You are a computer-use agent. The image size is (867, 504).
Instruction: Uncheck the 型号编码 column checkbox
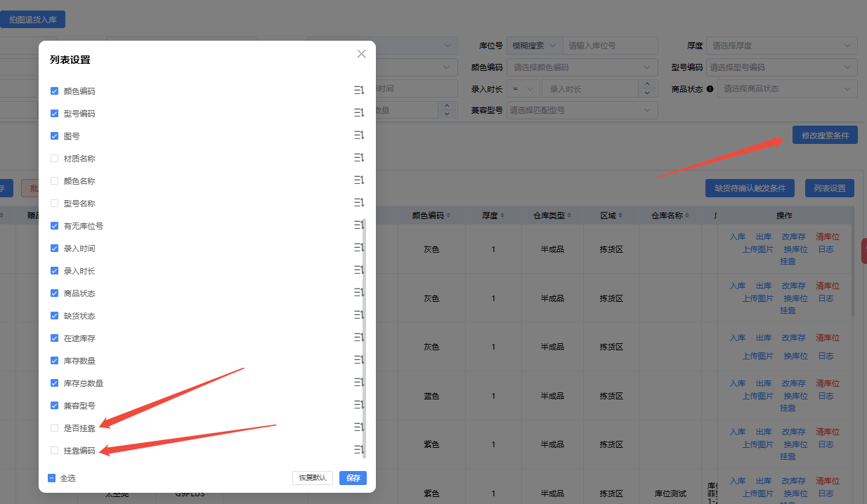click(55, 113)
